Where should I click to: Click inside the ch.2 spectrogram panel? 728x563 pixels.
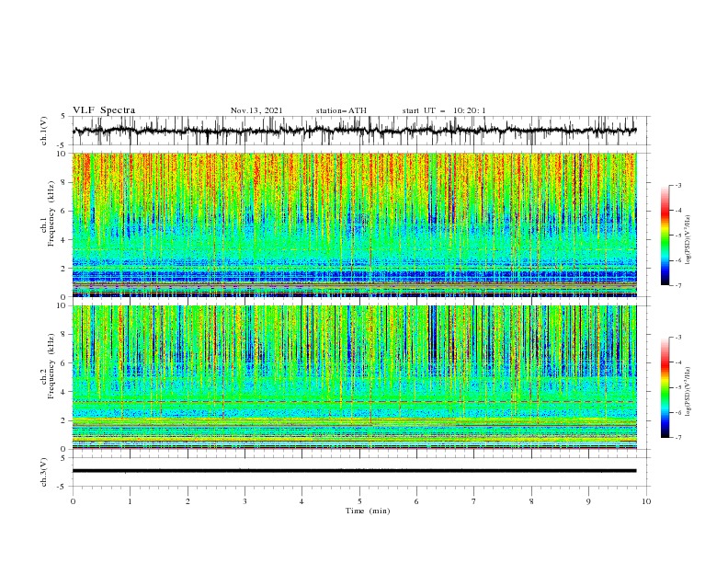click(x=354, y=377)
